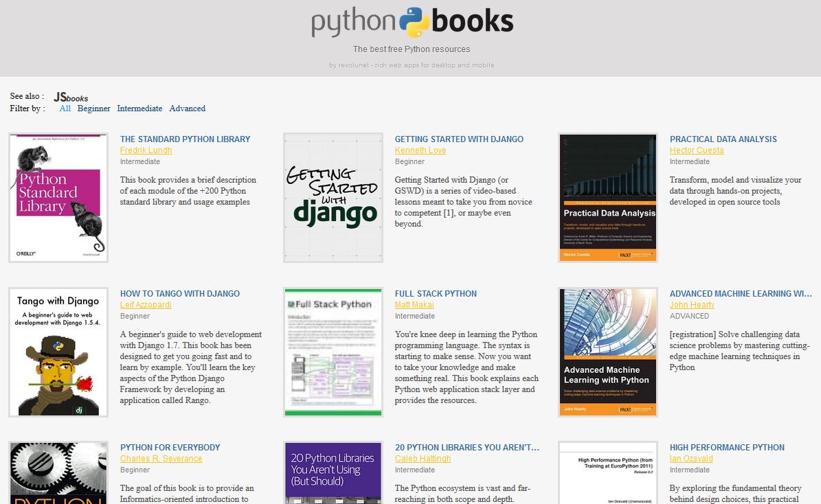Click 'The best free Python resources' tagline
The height and width of the screenshot is (504, 821).
(x=412, y=49)
